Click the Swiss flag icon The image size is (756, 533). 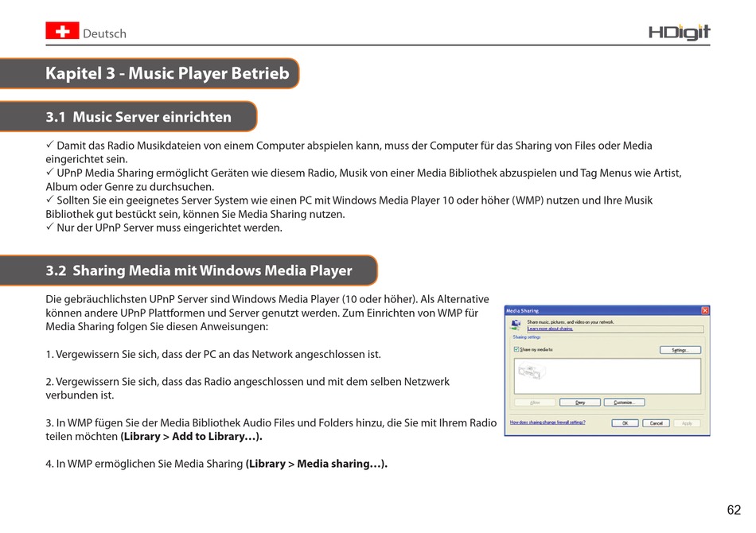(62, 31)
